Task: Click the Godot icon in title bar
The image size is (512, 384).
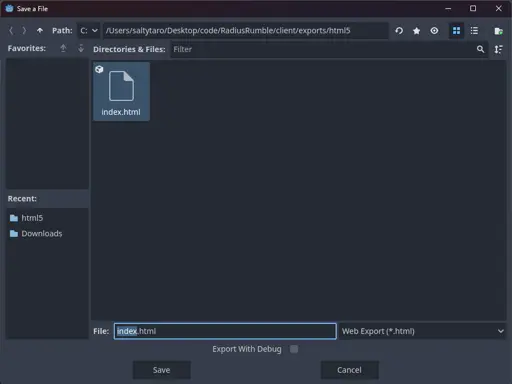Action: [10, 9]
